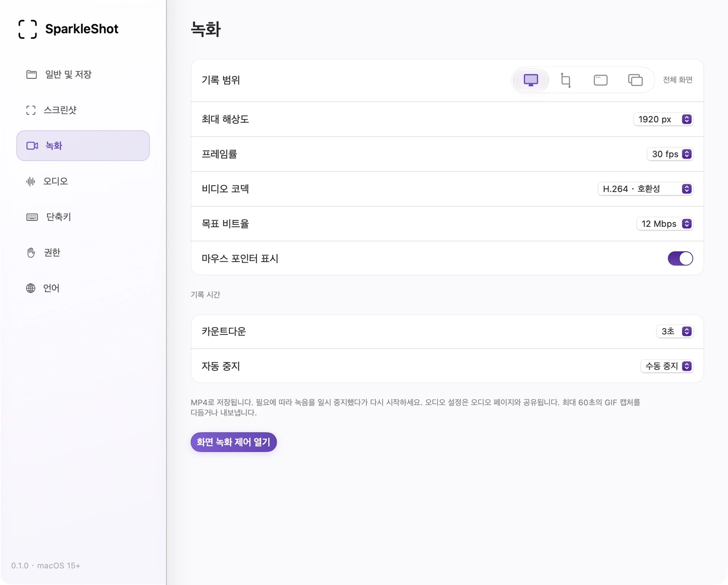
Task: Open the 단축키 sidebar section
Action: click(x=83, y=217)
